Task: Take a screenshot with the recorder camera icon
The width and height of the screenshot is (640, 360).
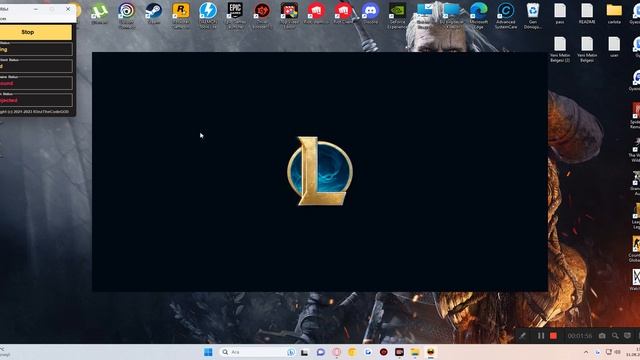Action: 602,336
